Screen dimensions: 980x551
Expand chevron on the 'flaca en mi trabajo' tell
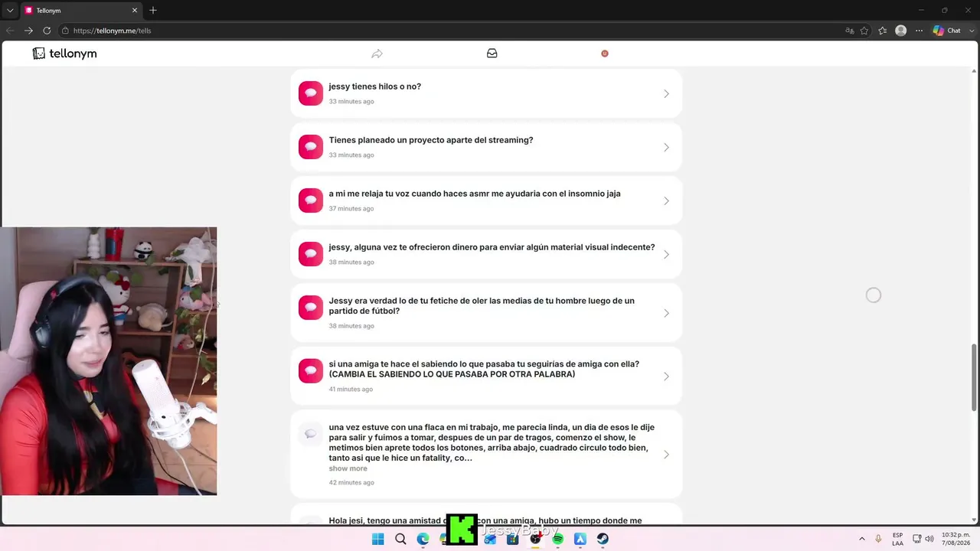pyautogui.click(x=666, y=455)
